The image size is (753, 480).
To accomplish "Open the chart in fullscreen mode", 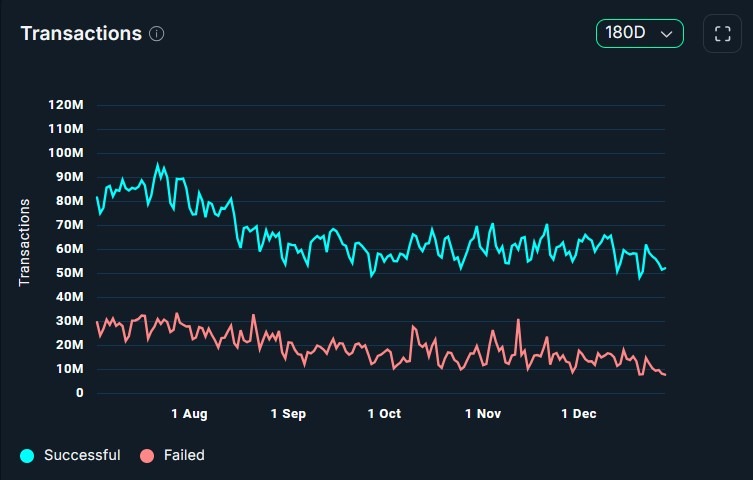I will tap(722, 33).
